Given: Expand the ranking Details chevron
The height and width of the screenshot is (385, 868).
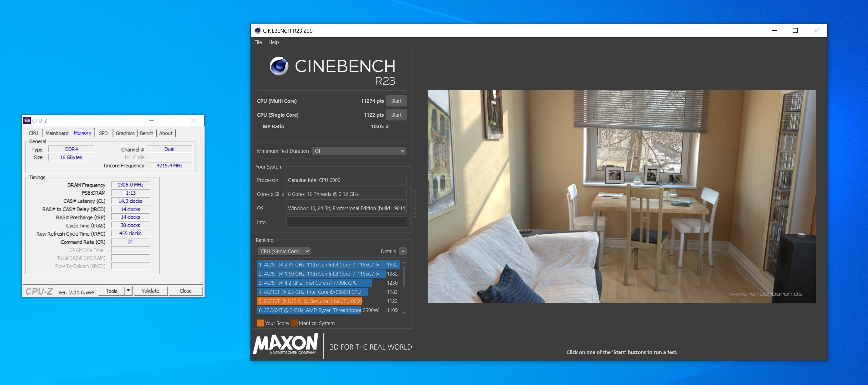Looking at the screenshot, I should point(403,251).
